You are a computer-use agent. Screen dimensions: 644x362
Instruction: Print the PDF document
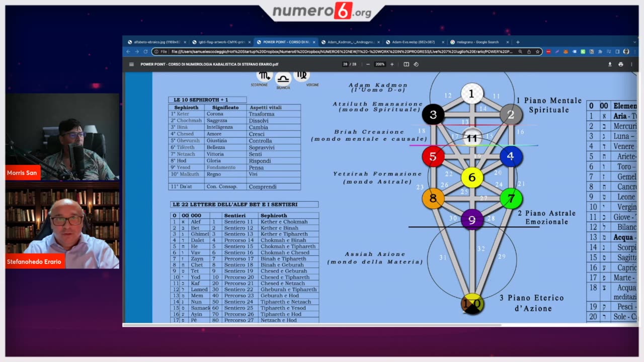(621, 64)
